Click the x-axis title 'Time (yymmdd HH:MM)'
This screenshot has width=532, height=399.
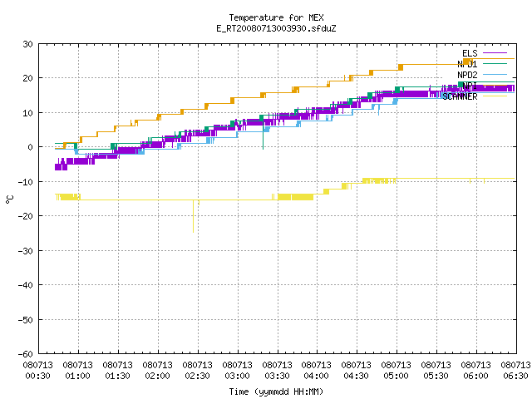pyautogui.click(x=276, y=392)
